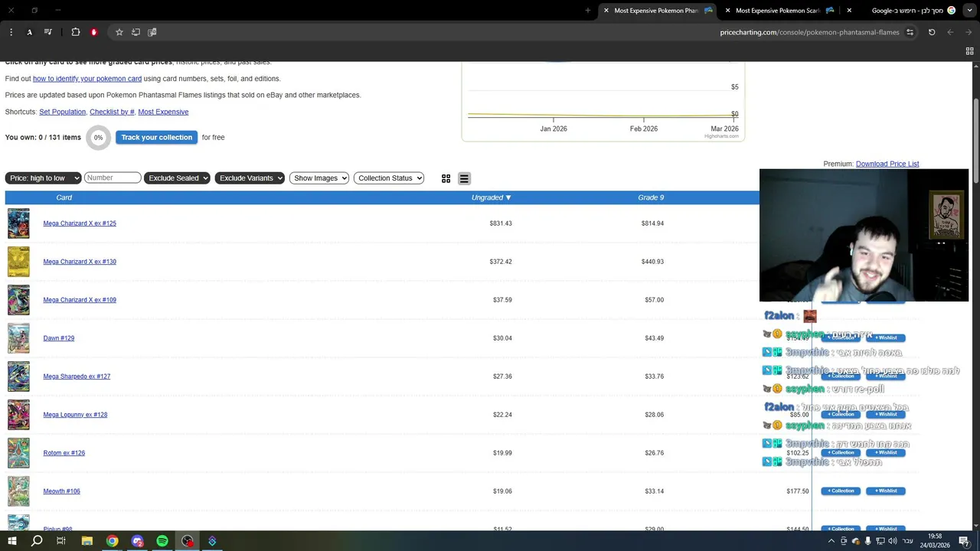Click the translate page icon

click(x=152, y=32)
